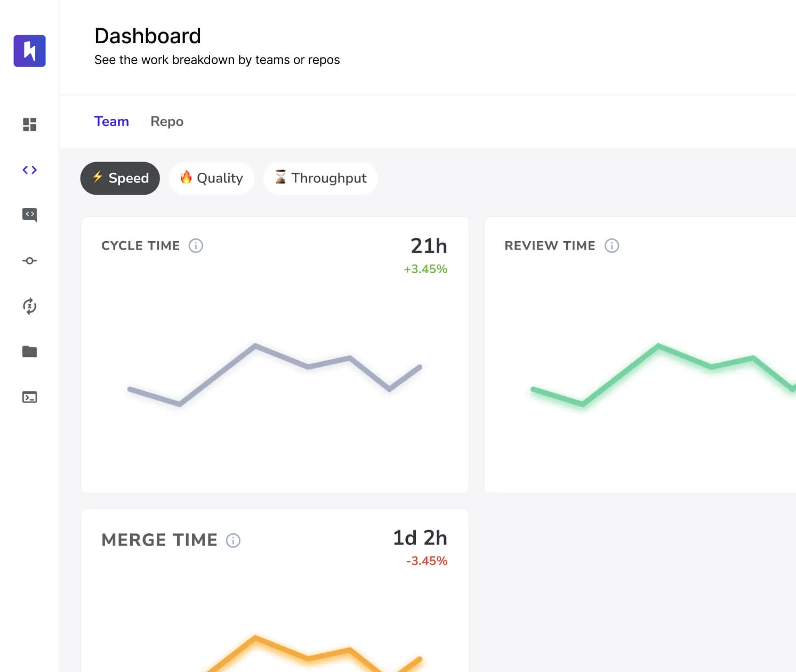Open the folder icon in sidebar

29,351
